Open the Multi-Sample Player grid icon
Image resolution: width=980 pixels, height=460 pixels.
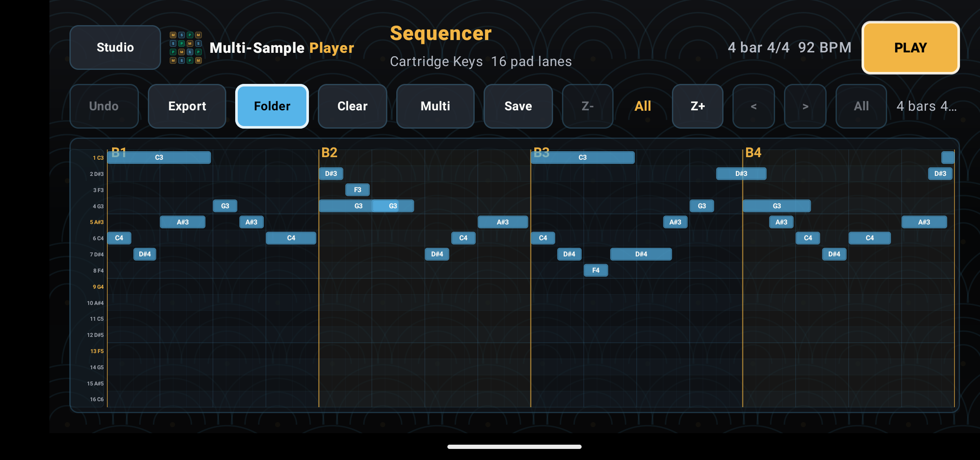pos(185,47)
